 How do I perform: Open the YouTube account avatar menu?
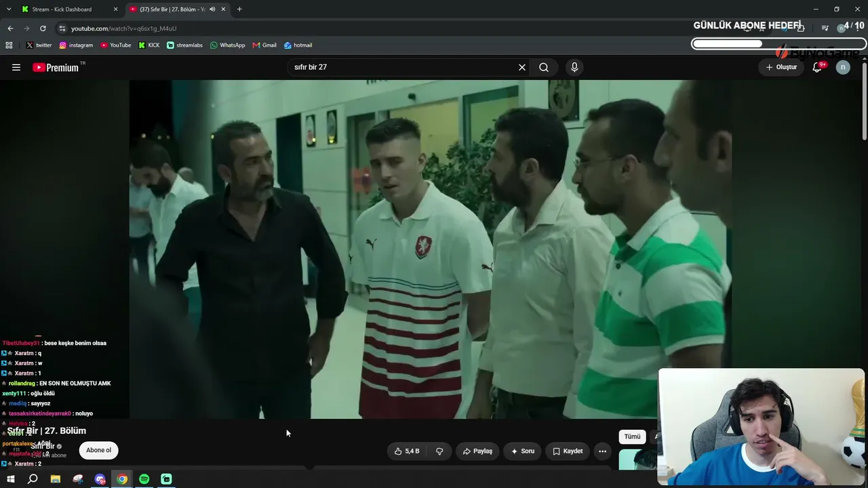[843, 67]
